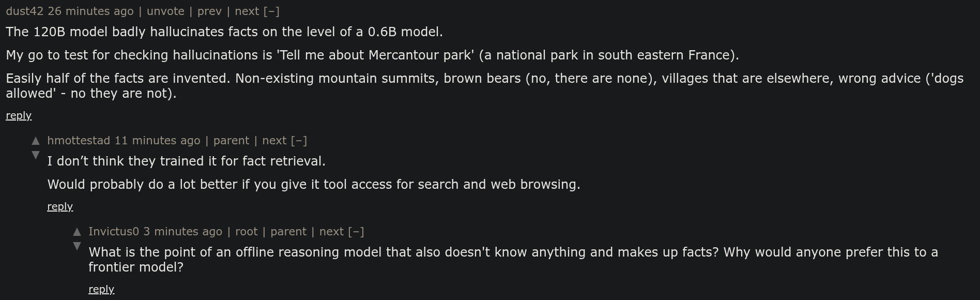This screenshot has width=980, height=300.
Task: Collapse Invictus0's comment
Action: 356,232
